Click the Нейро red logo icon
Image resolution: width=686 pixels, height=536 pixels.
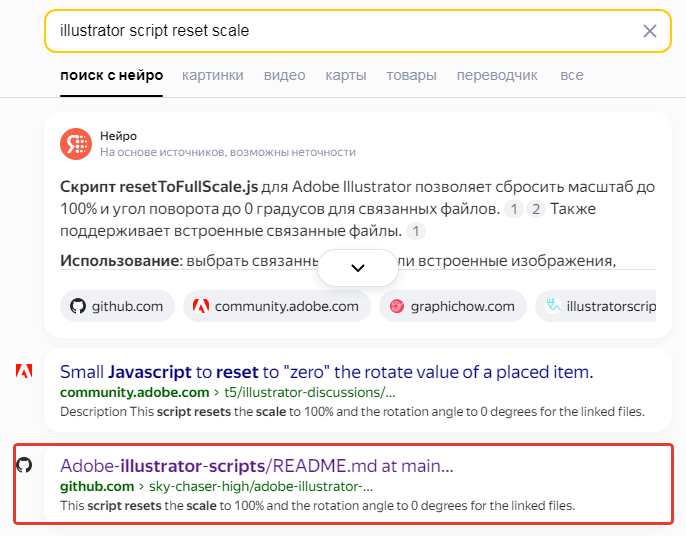coord(75,144)
